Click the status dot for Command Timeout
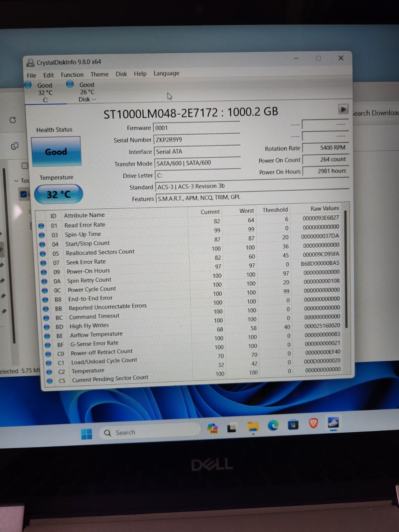This screenshot has height=532, width=399. click(47, 318)
